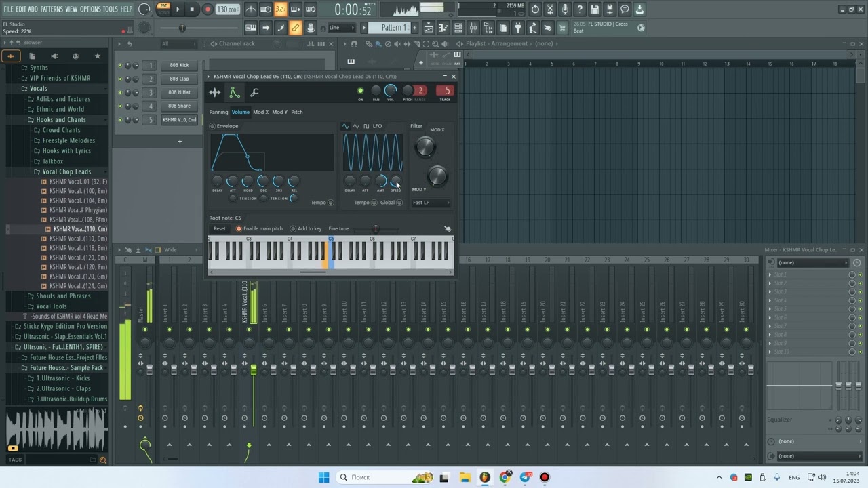Switch to the Panning envelope tab
The height and width of the screenshot is (488, 868).
coord(218,112)
